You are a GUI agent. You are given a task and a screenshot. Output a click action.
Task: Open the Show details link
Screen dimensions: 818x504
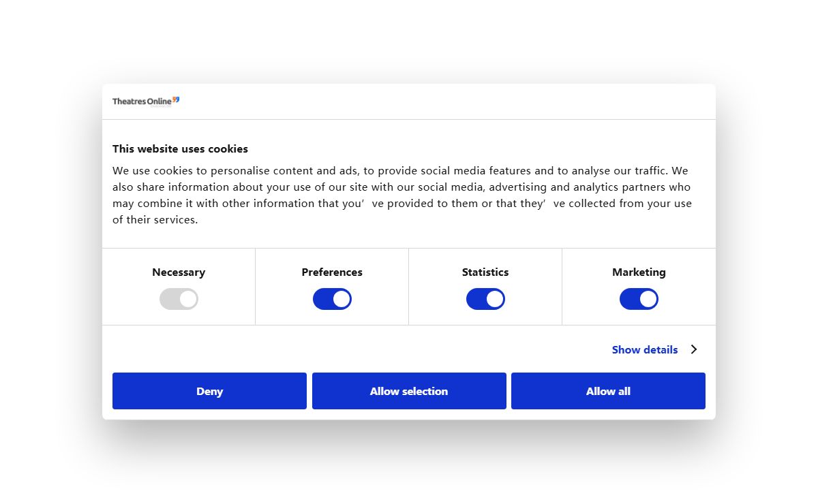[645, 349]
